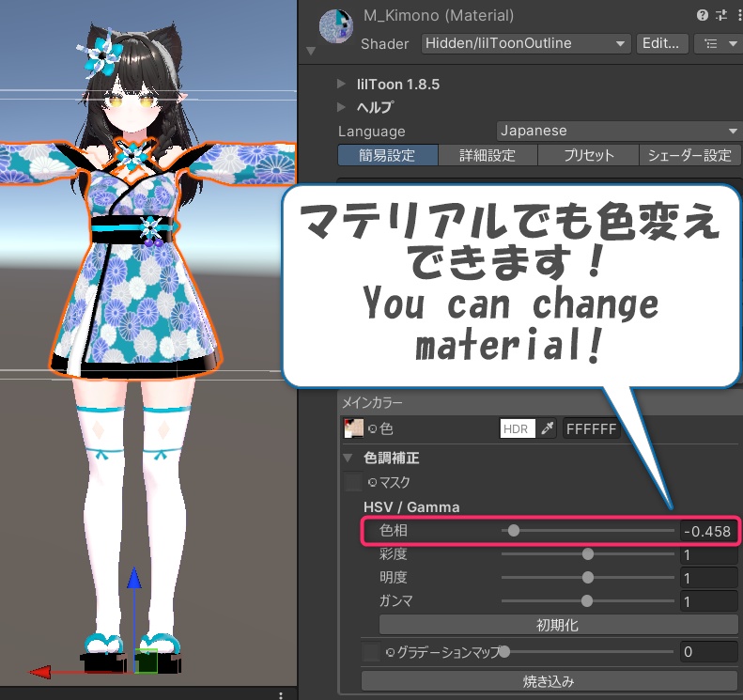Click the blue Z-axis gizmo arrow
This screenshot has width=743, height=700.
(x=134, y=579)
